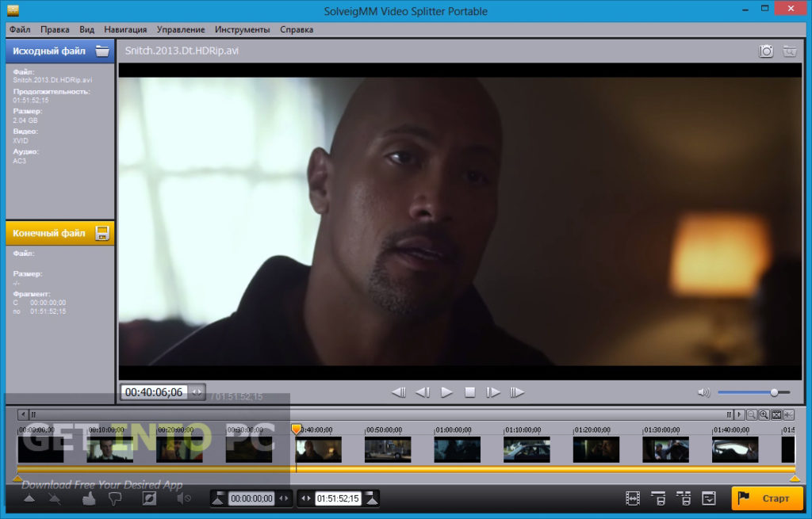This screenshot has height=519, width=812.
Task: Click the Конечный файл panel header
Action: coord(60,233)
